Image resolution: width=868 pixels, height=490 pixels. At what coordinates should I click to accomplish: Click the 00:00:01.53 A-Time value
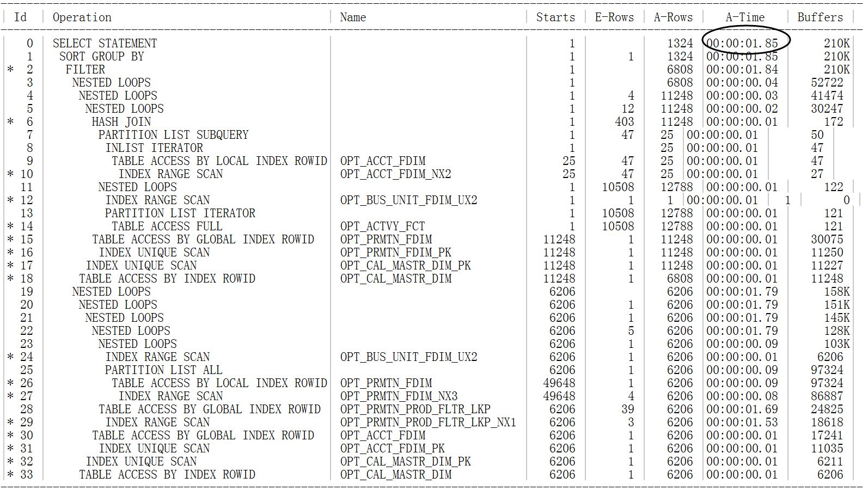point(742,422)
